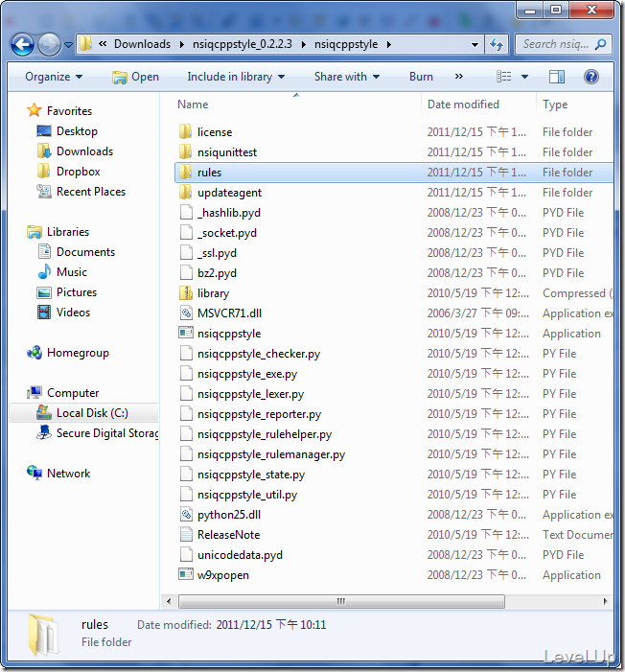Viewport: 625px width, 672px height.
Task: Show more toolbar commands chevron
Action: 458,77
